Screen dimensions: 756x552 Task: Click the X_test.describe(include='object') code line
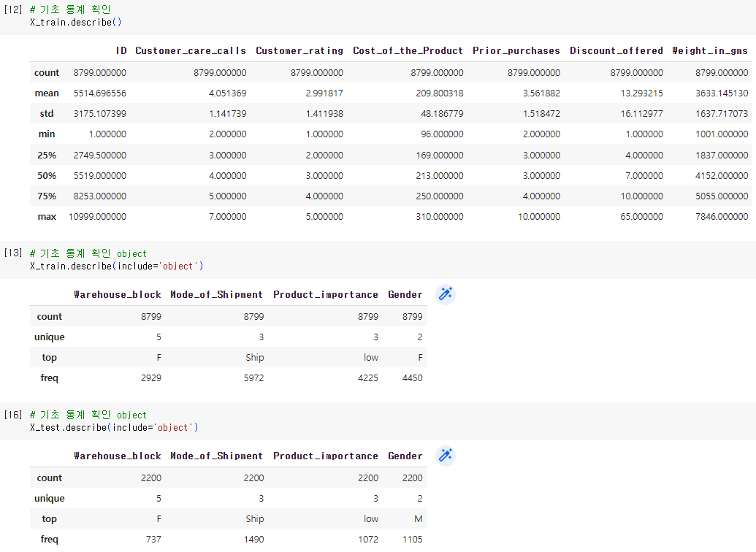click(x=114, y=428)
